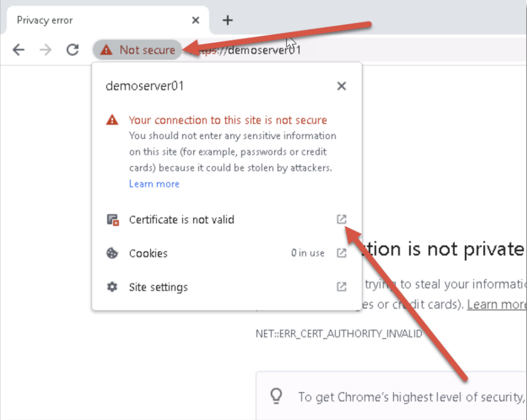Click the open-external icon beside Cookies
527x420 pixels.
click(x=341, y=253)
